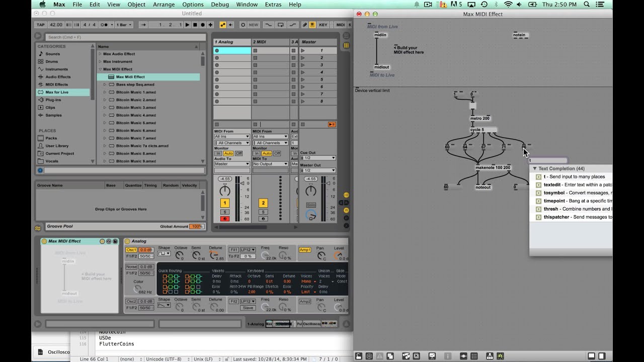644x362 pixels.
Task: Launch scene 1 in Master track
Action: 303,50
